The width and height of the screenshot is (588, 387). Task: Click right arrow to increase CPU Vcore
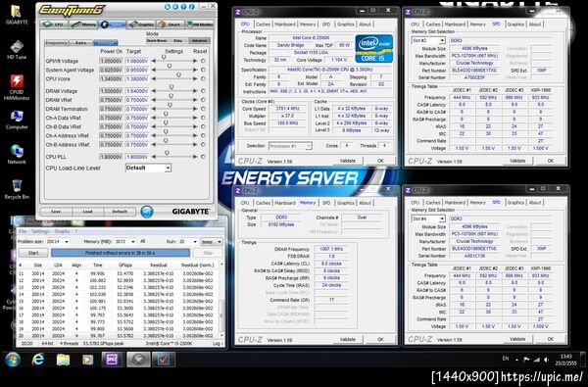[x=195, y=78]
